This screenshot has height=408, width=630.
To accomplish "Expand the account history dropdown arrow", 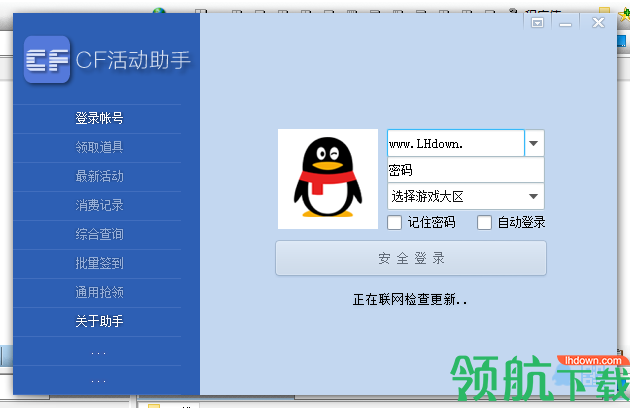I will click(x=534, y=143).
